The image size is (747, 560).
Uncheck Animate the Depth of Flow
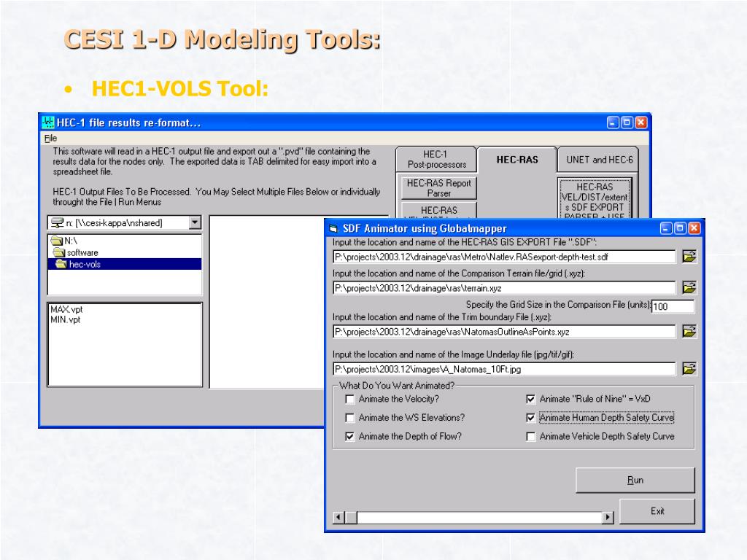(350, 436)
